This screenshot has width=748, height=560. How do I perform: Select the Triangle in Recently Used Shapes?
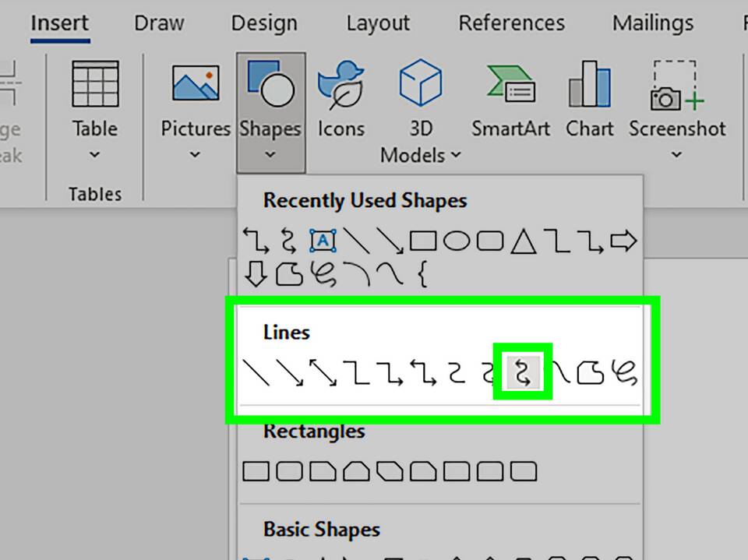[x=524, y=242]
